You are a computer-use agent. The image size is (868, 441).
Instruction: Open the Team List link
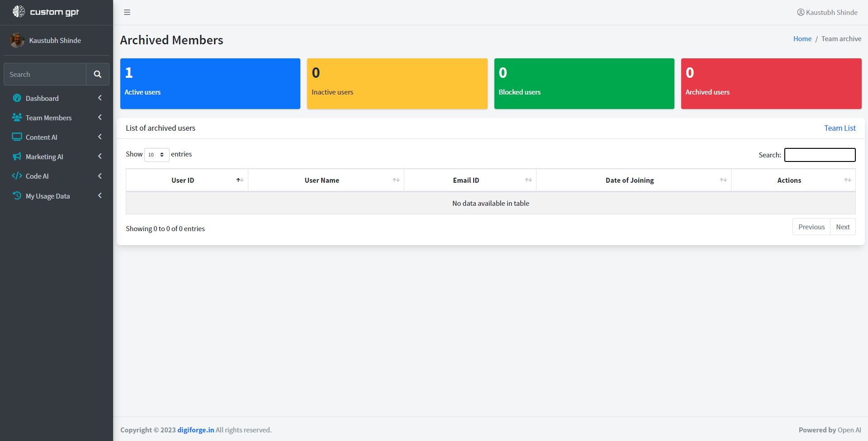840,128
